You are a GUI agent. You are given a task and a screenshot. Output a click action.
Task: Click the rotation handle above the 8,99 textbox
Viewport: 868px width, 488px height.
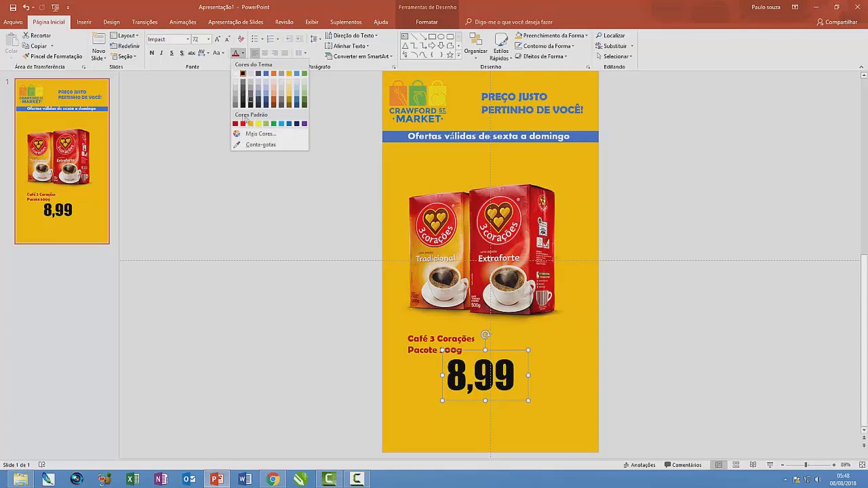tap(486, 335)
